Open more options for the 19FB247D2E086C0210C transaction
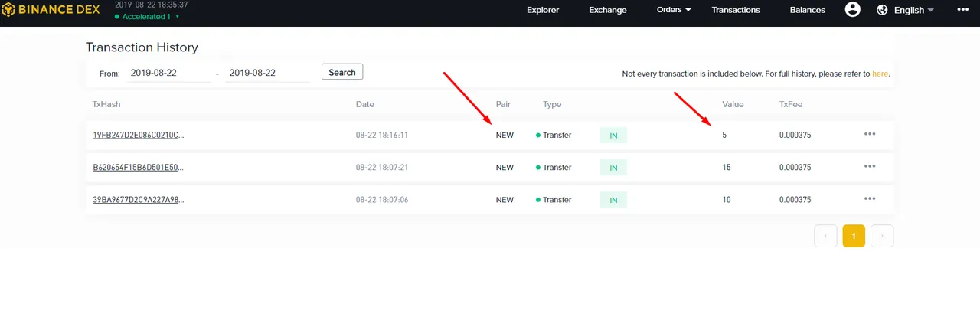This screenshot has width=980, height=330. pos(870,134)
